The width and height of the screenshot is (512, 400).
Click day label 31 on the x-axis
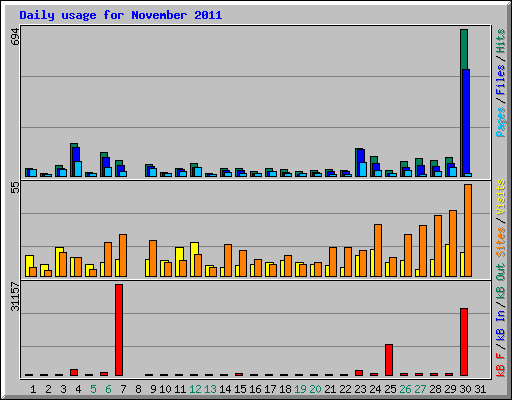(x=480, y=389)
